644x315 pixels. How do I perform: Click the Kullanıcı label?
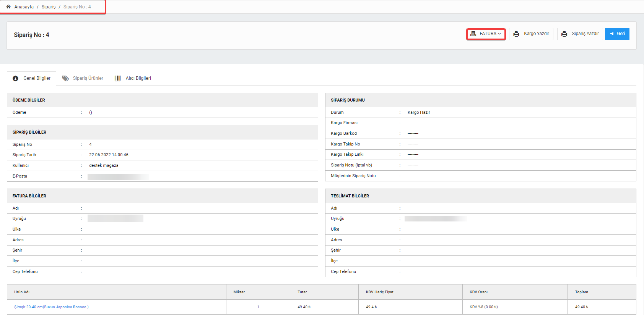21,166
